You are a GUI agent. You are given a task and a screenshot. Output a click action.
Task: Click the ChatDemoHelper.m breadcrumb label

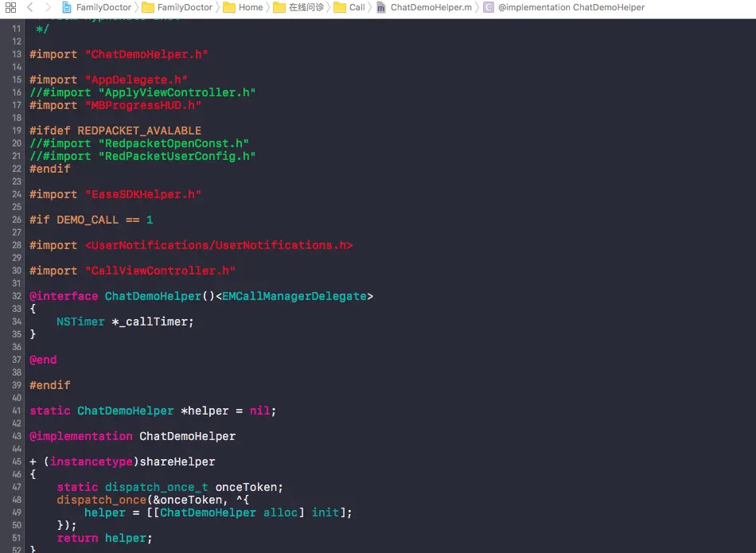click(422, 7)
